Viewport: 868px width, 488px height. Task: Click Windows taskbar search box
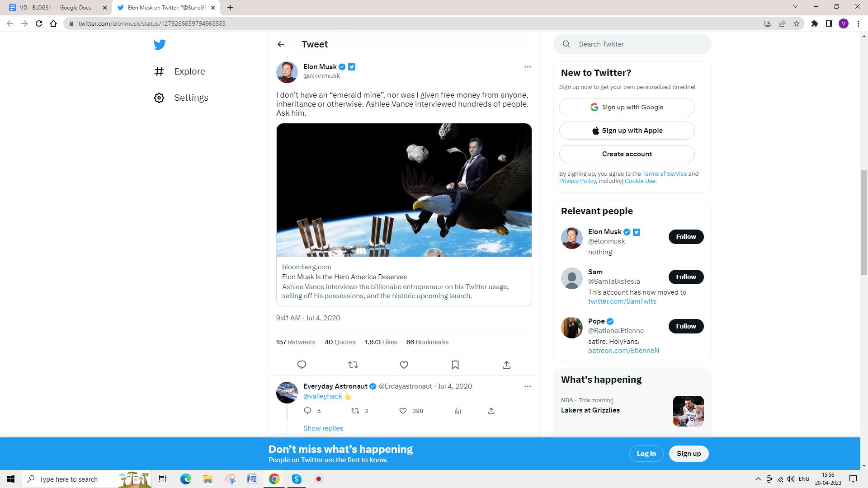[87, 479]
